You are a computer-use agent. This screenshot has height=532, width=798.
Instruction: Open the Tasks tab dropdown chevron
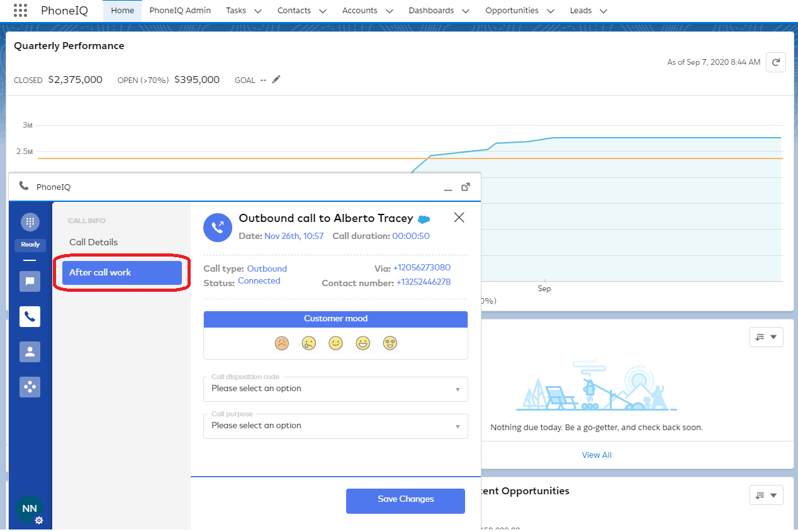coord(257,11)
